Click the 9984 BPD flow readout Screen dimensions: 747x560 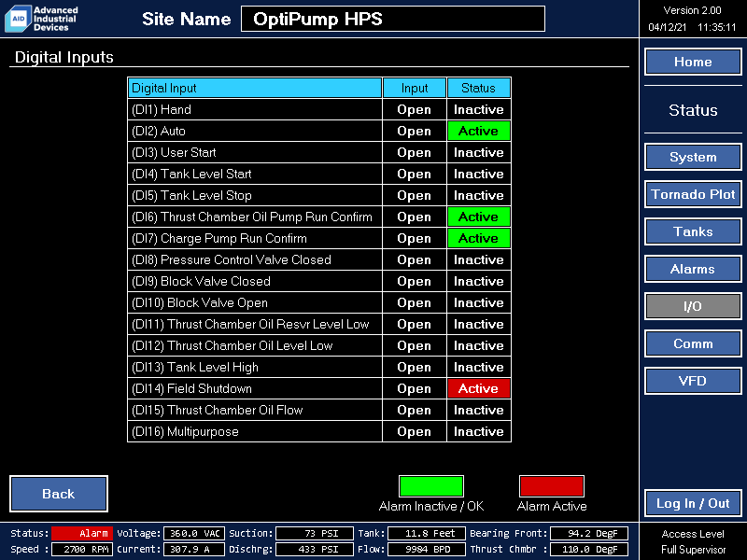point(427,549)
